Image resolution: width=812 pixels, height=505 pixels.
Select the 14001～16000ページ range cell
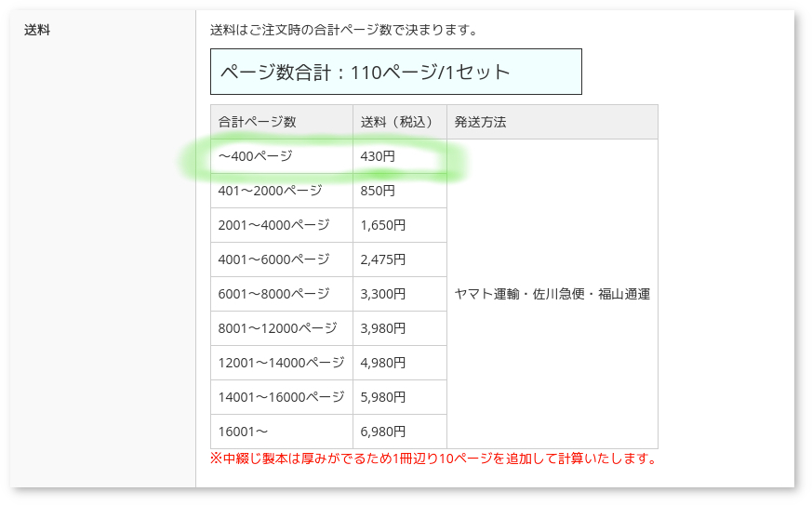tap(281, 397)
